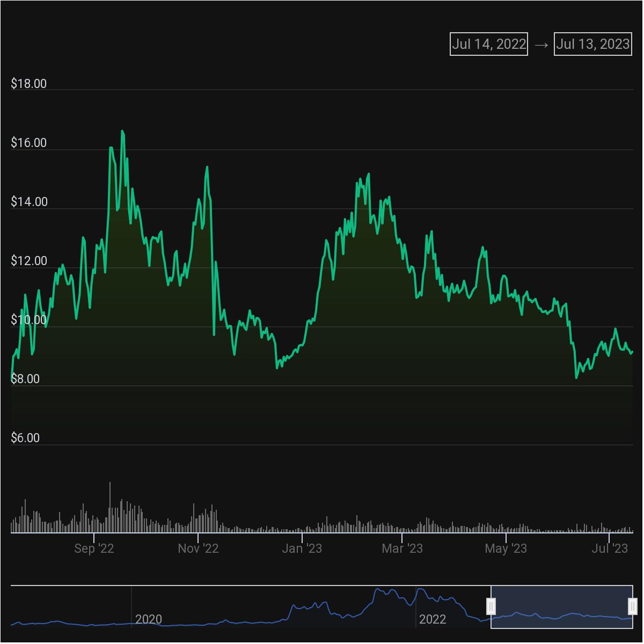Click the start date field Jul 14, 2022
Viewport: 644px width, 644px height.
pyautogui.click(x=488, y=44)
